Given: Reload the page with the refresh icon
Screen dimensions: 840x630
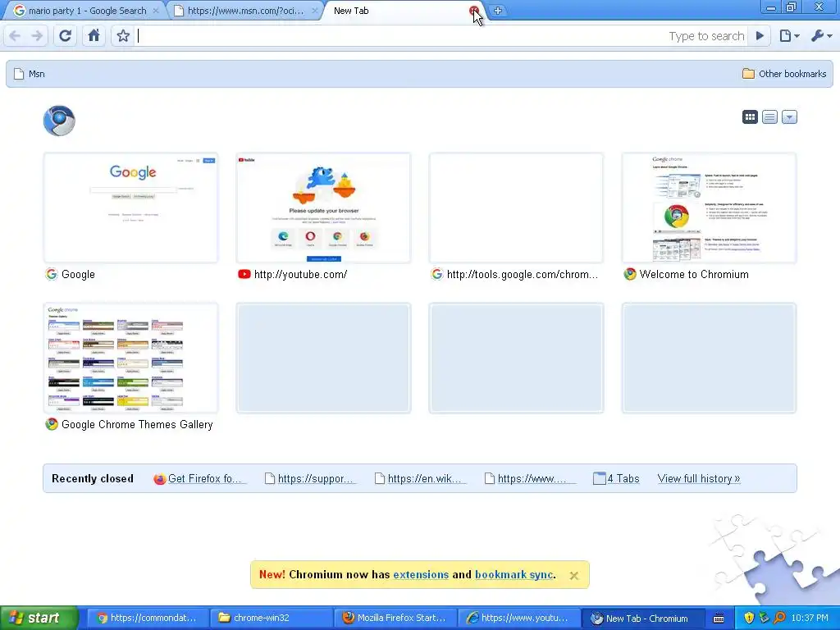Looking at the screenshot, I should click(x=65, y=36).
